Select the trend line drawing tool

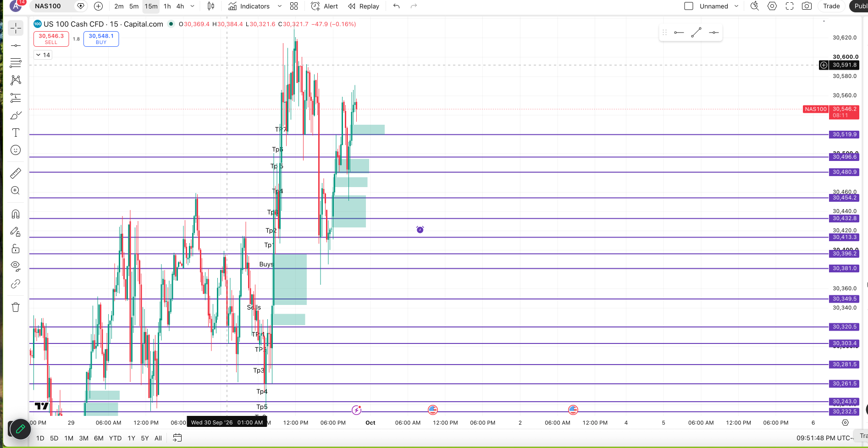tap(16, 45)
